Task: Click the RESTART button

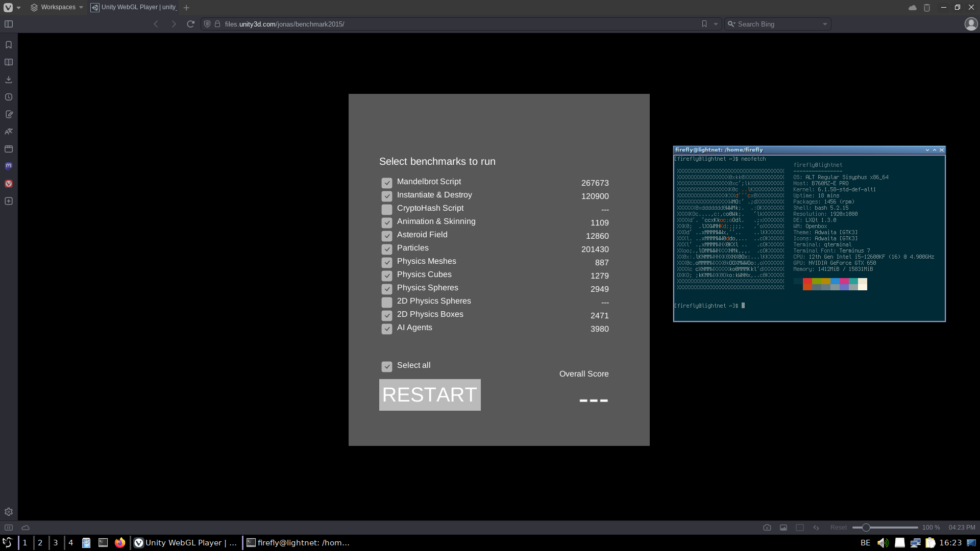Action: click(x=430, y=395)
